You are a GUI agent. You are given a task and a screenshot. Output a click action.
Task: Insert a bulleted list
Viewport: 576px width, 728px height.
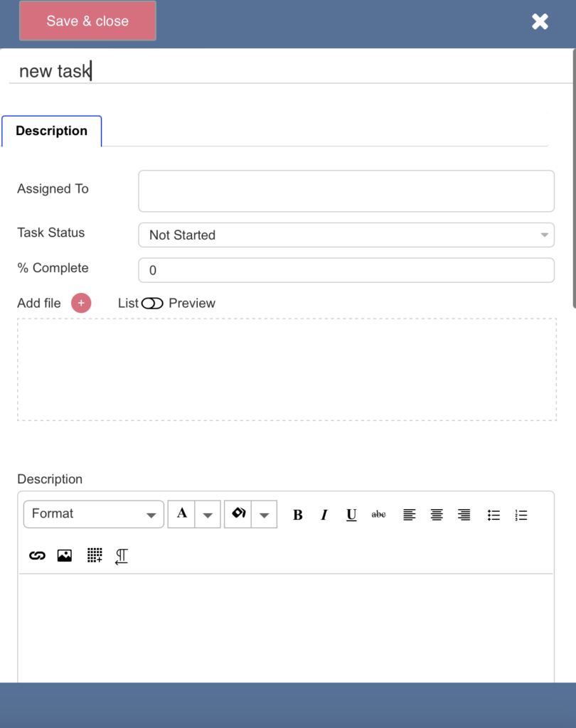(x=494, y=515)
